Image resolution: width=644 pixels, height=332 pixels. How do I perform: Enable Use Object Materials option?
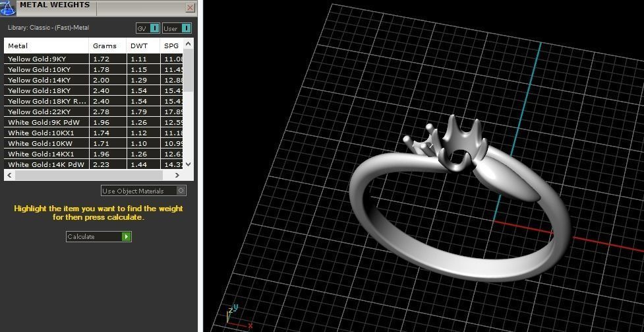[x=144, y=191]
